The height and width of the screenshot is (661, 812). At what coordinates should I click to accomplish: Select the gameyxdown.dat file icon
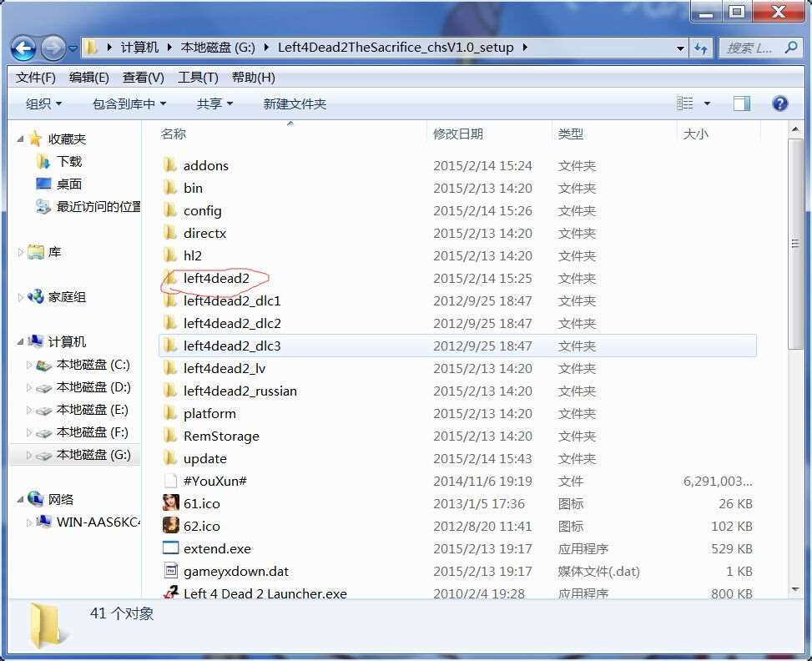(170, 571)
